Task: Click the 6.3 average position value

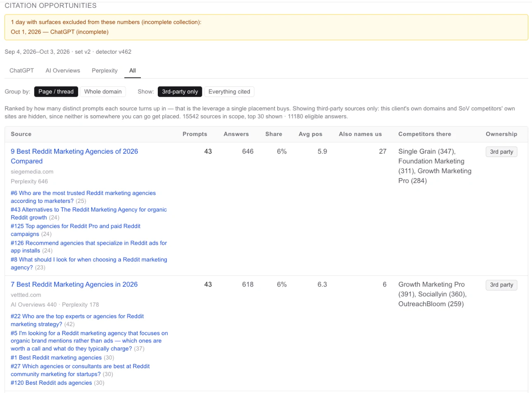Action: 322,284
